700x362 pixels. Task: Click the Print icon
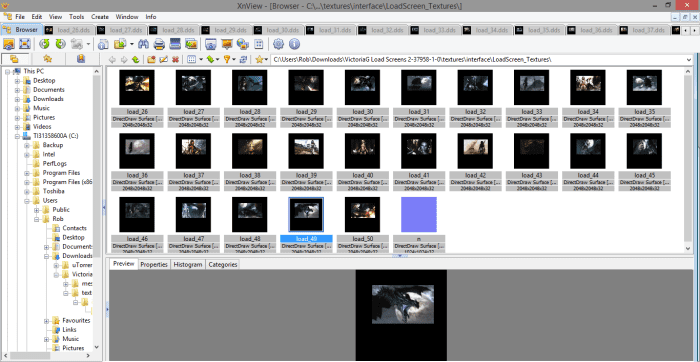click(159, 44)
